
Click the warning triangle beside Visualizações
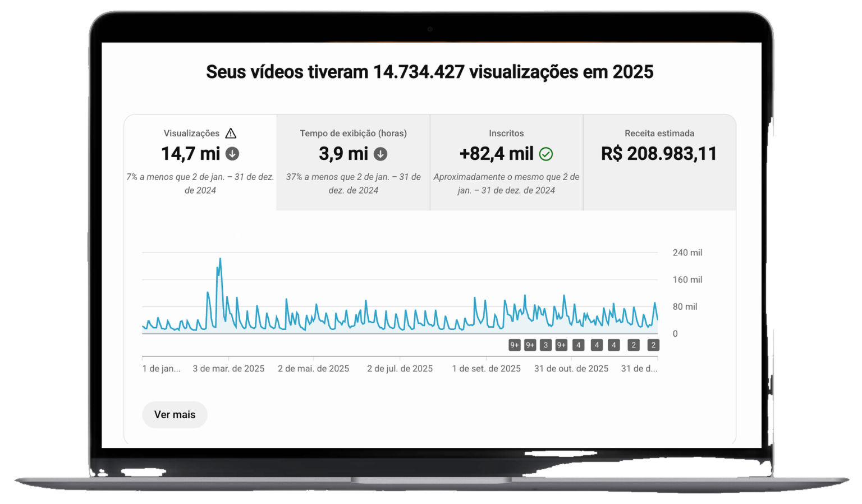pyautogui.click(x=231, y=133)
